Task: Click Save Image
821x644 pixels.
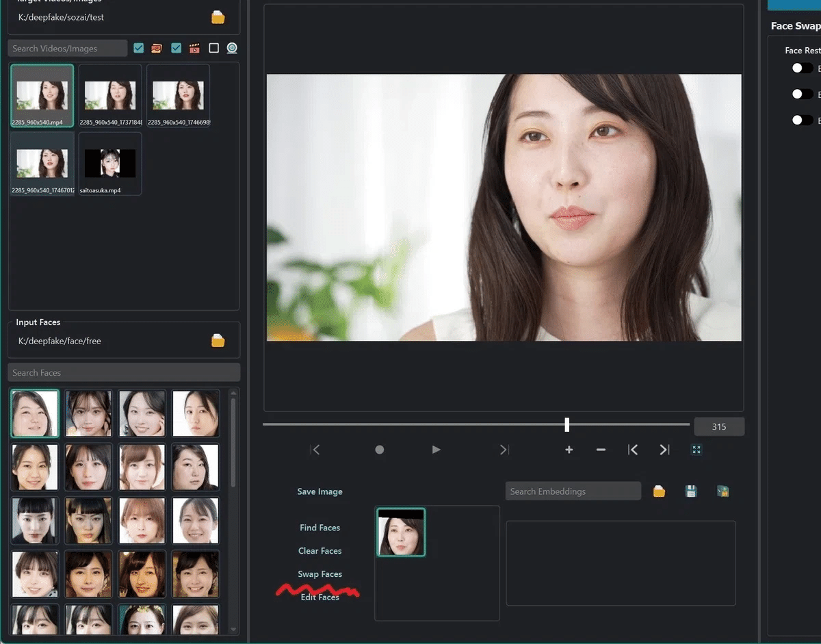Action: coord(320,491)
